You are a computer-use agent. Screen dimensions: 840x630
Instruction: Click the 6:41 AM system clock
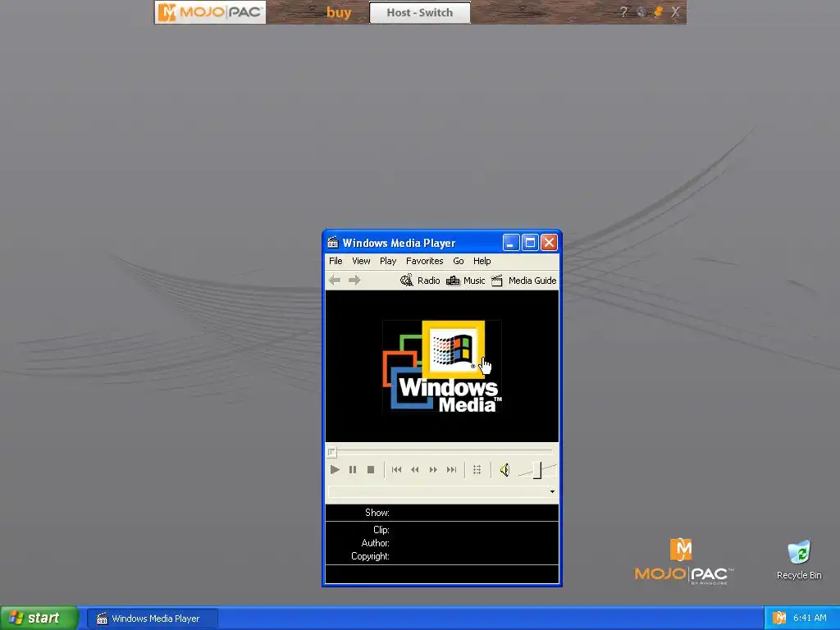pyautogui.click(x=810, y=618)
